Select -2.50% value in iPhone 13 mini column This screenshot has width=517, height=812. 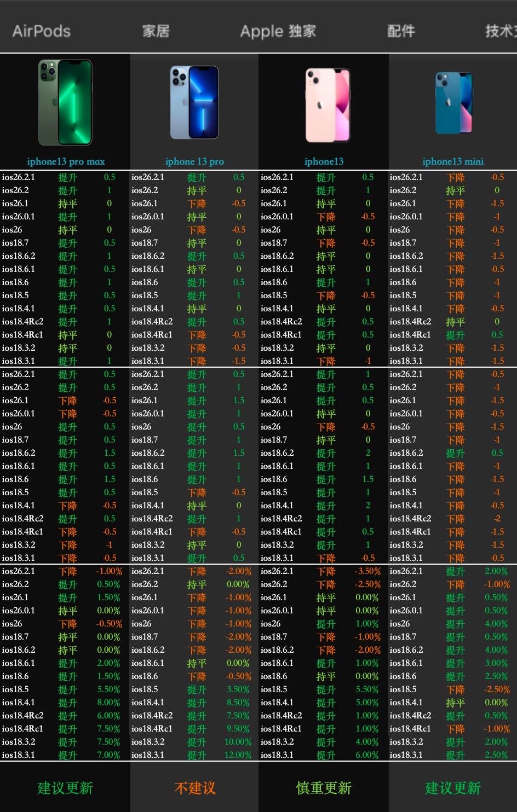click(497, 689)
